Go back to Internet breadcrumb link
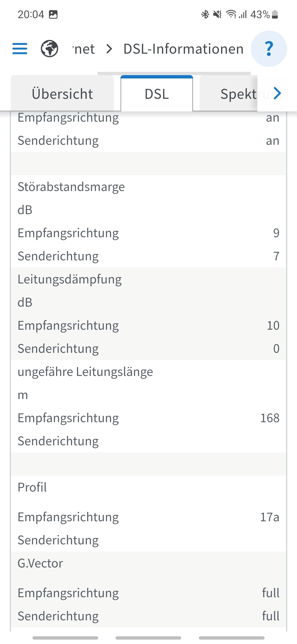 [84, 49]
